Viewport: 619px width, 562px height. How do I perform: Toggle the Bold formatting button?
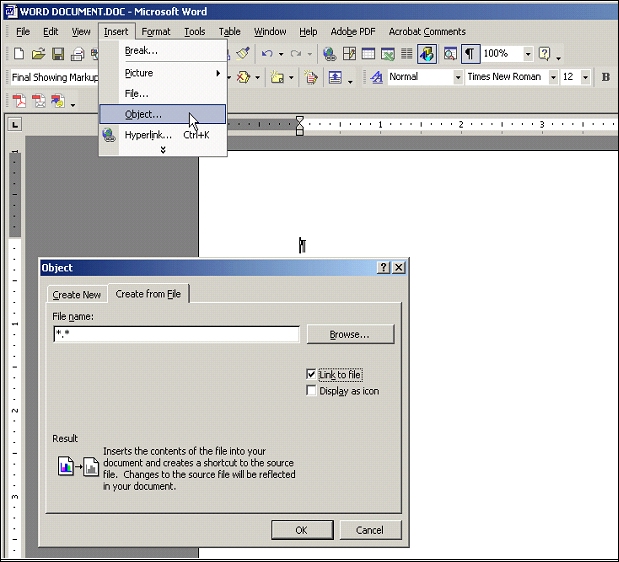point(606,77)
